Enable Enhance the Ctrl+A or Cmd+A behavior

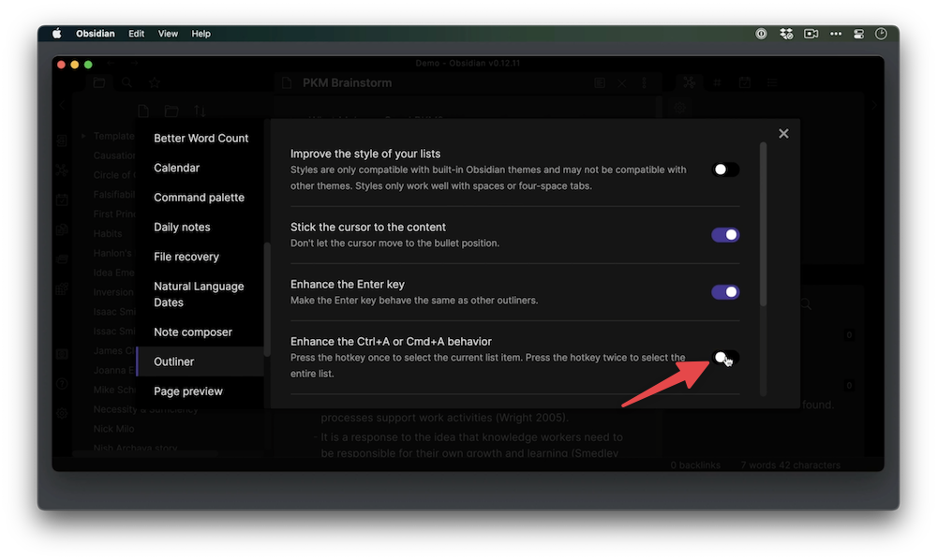point(725,358)
